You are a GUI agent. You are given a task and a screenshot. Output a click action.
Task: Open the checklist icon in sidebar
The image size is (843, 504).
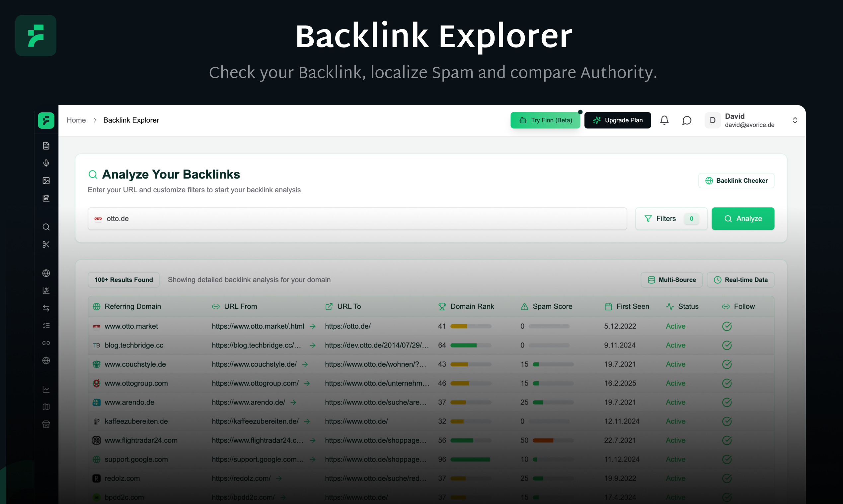(46, 326)
